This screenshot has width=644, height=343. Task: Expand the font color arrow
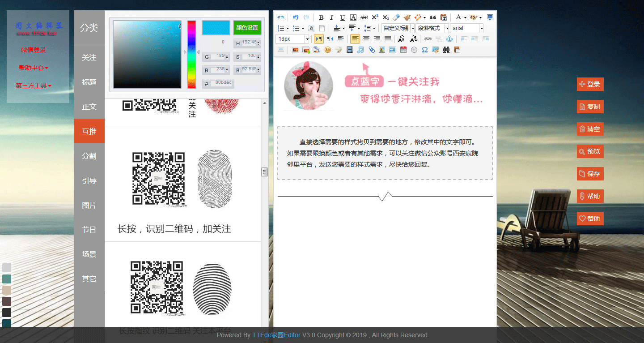[465, 17]
